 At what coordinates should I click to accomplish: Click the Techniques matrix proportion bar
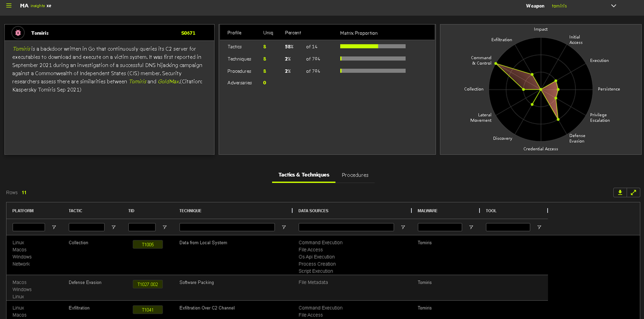[373, 59]
